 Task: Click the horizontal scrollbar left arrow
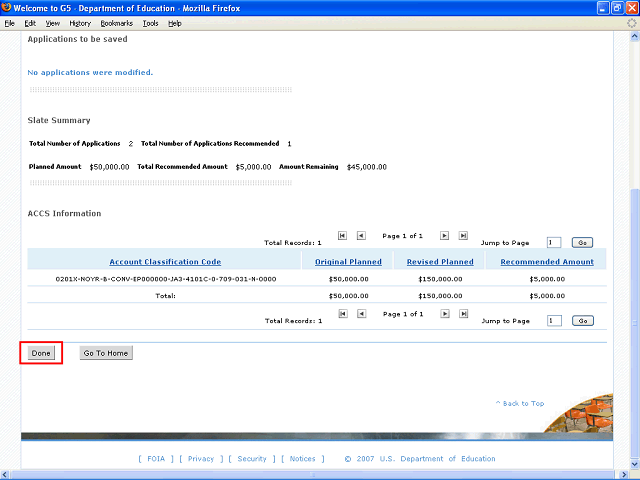pyautogui.click(x=5, y=475)
